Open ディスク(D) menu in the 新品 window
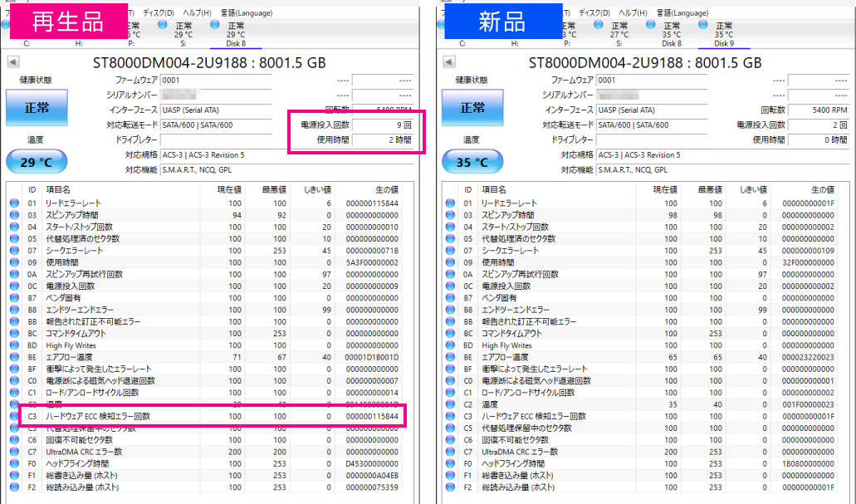Viewport: 856px width, 504px height. 594,12
